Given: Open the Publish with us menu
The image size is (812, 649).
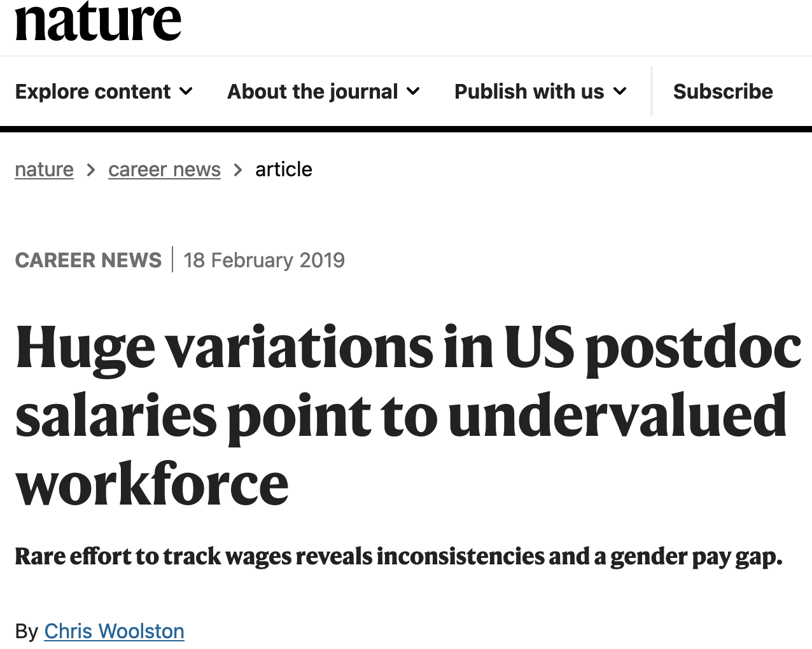Looking at the screenshot, I should (x=529, y=92).
